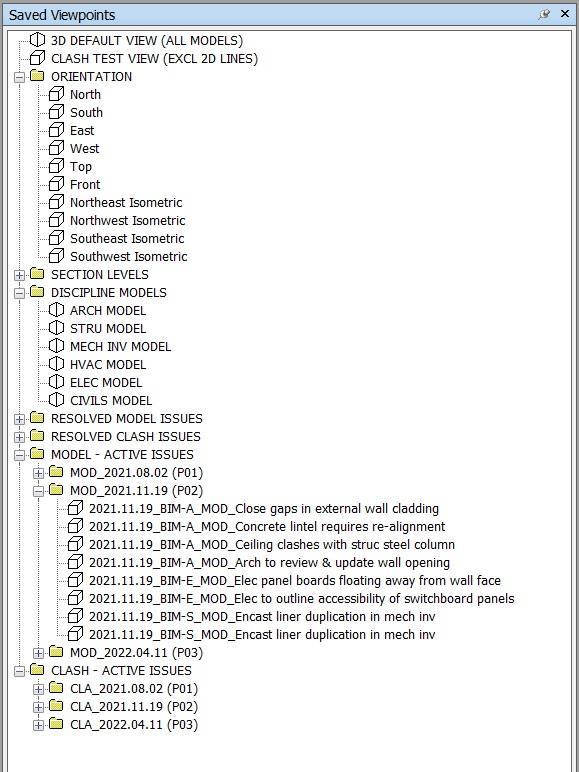Click the Northeast Isometric viewpoint cube icon
579x772 pixels.
(x=56, y=202)
